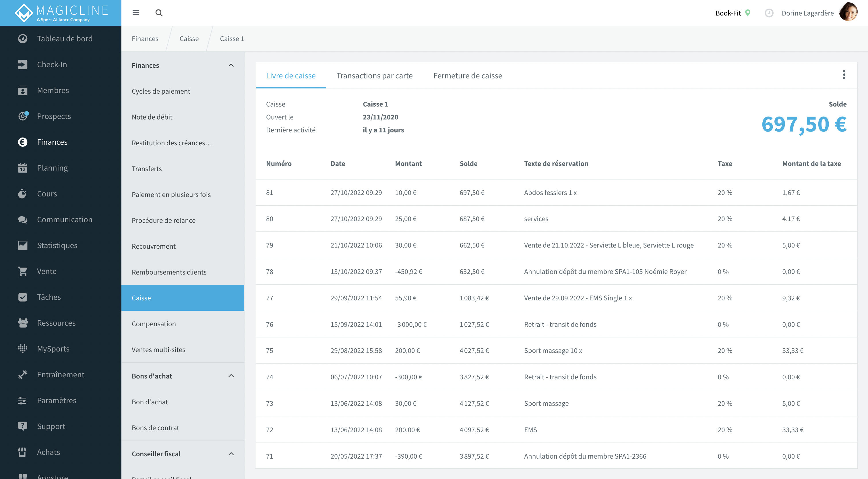This screenshot has height=479, width=868.
Task: Switch to Transactions par carte tab
Action: 374,76
